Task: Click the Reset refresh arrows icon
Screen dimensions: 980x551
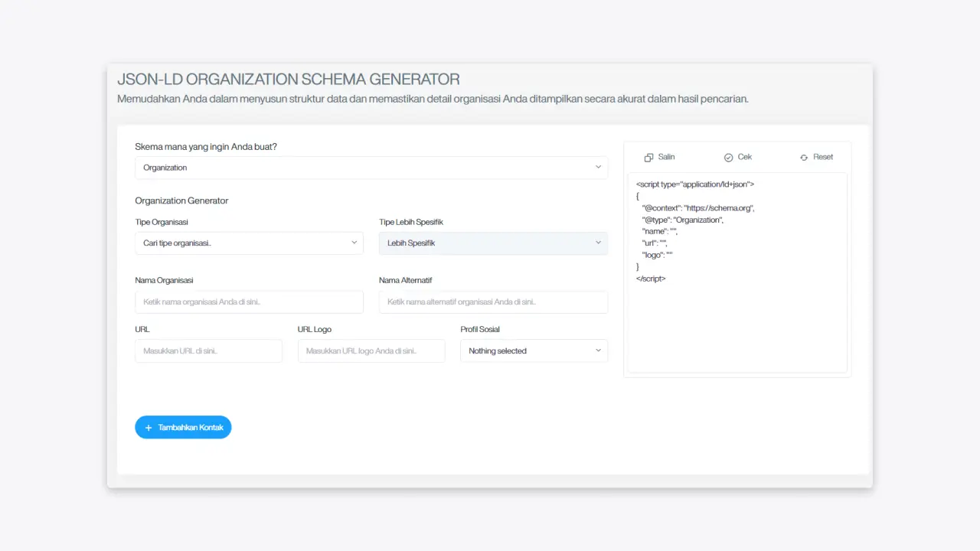Action: 804,158
